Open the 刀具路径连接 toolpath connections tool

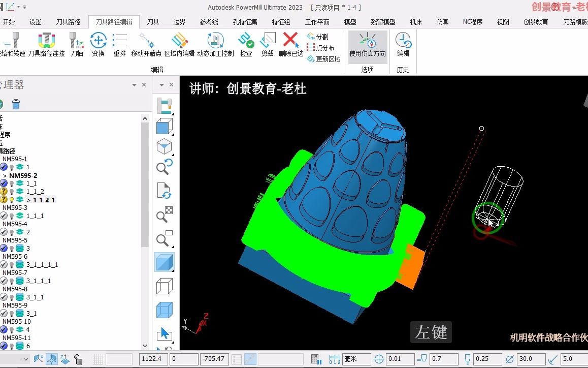(x=47, y=45)
